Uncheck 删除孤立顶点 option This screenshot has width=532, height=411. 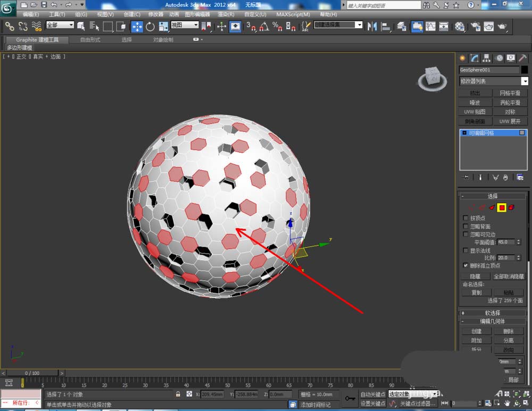466,265
